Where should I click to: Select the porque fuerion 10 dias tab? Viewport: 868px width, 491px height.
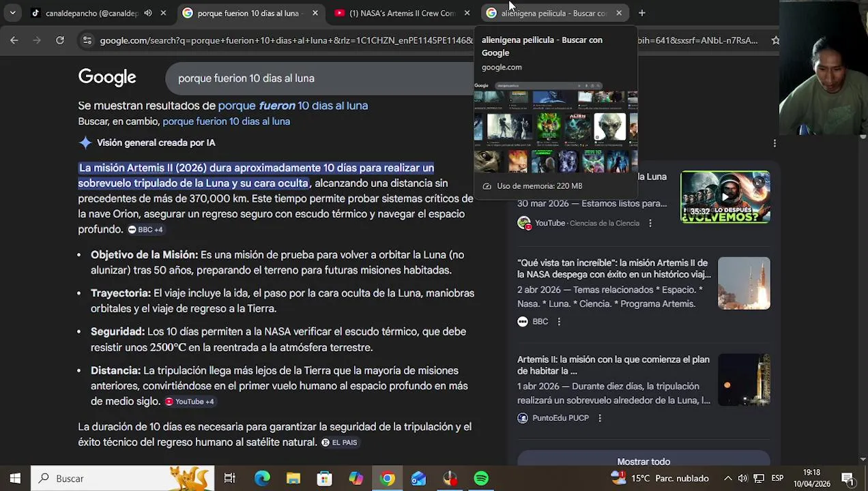pyautogui.click(x=250, y=13)
